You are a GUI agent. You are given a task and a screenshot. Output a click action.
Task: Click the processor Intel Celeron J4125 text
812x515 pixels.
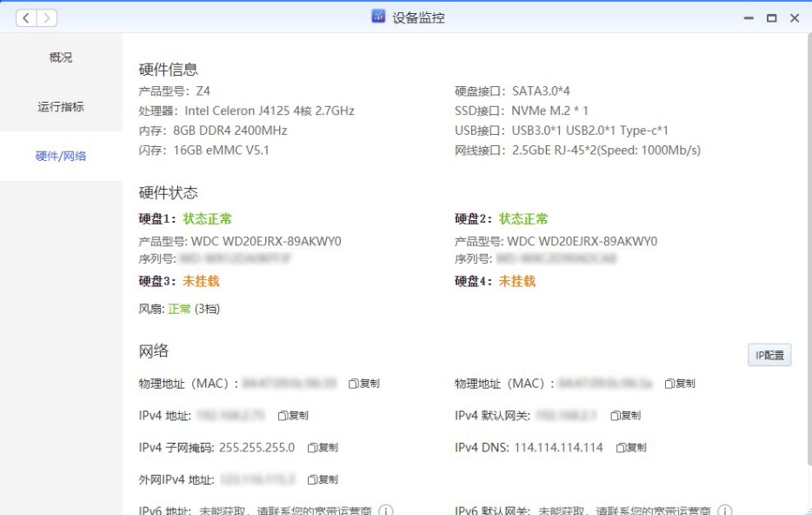point(270,110)
